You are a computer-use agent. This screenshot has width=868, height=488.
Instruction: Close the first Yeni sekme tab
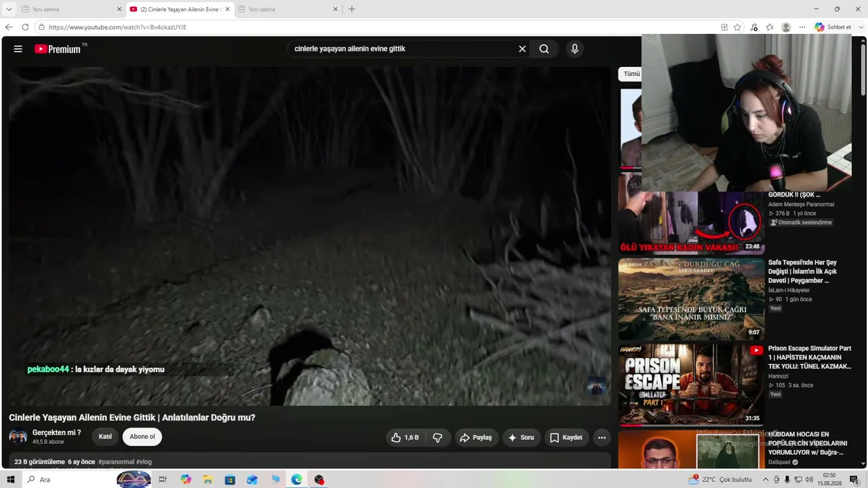pos(119,9)
